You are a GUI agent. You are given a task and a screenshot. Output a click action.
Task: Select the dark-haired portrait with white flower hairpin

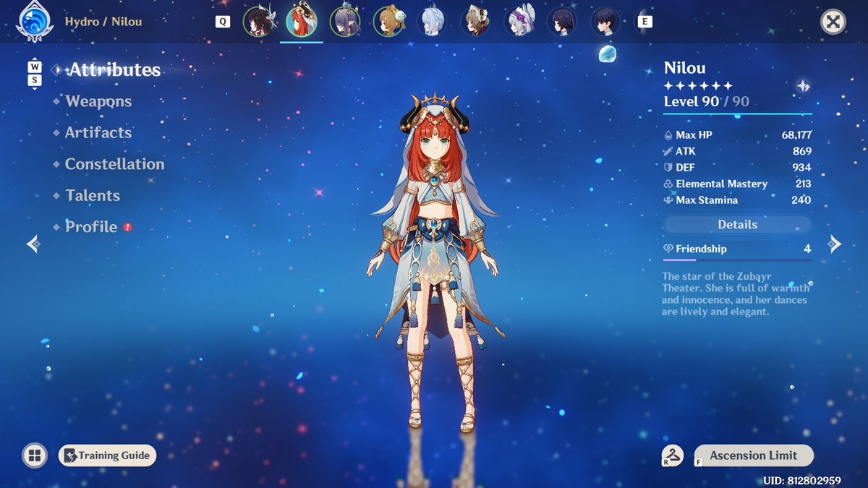258,22
